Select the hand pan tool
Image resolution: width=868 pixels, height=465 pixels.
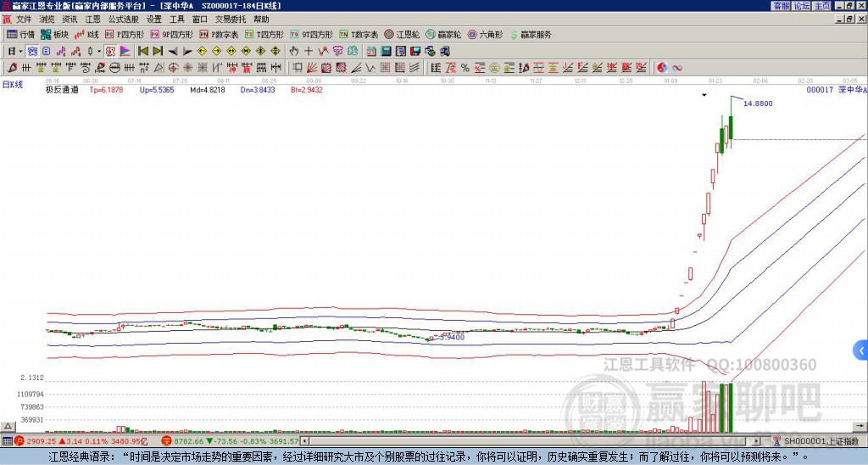(293, 51)
